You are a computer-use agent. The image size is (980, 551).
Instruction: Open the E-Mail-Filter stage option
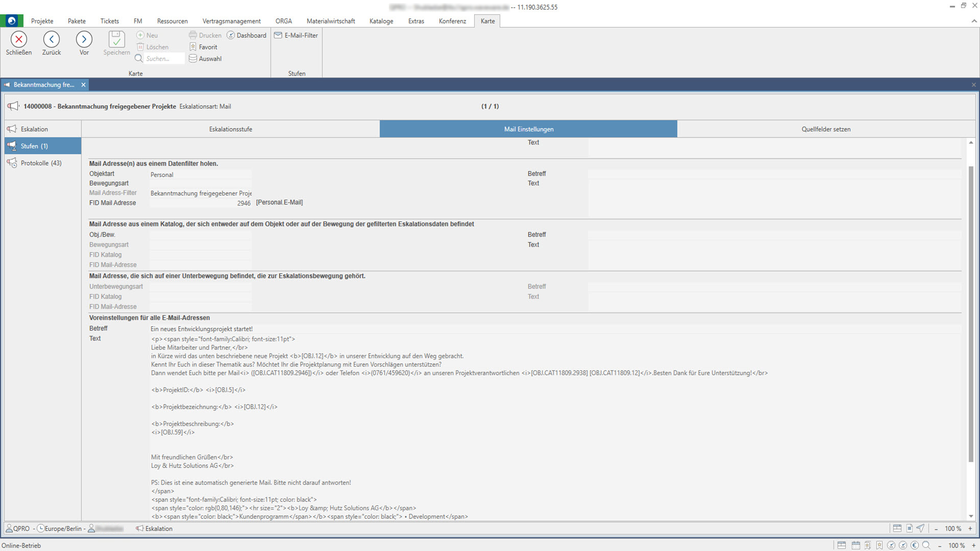point(296,35)
